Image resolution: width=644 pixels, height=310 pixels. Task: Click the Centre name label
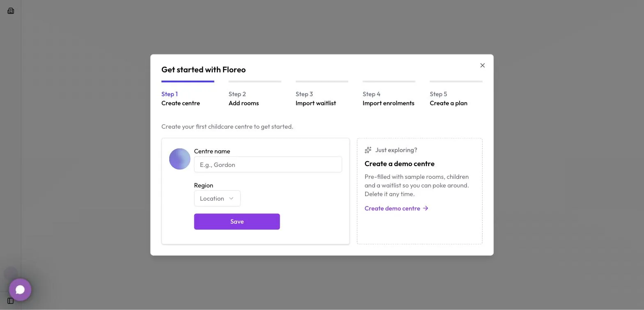click(x=212, y=151)
